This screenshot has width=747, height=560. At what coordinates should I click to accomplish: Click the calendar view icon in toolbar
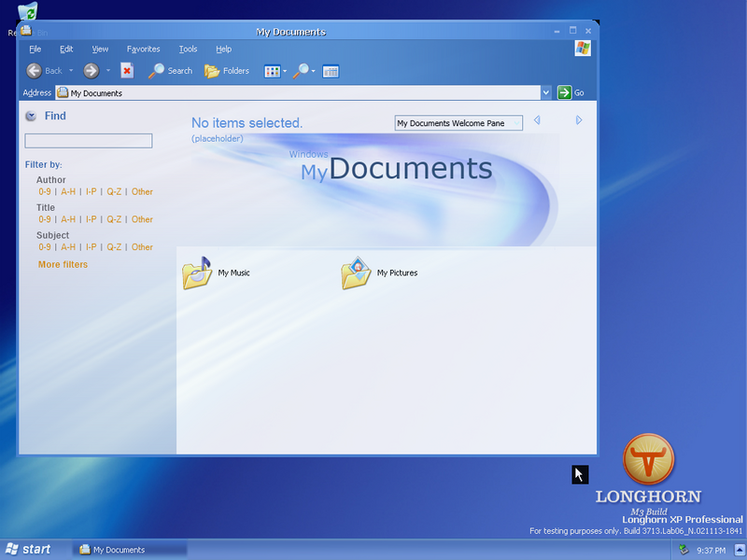tap(331, 72)
